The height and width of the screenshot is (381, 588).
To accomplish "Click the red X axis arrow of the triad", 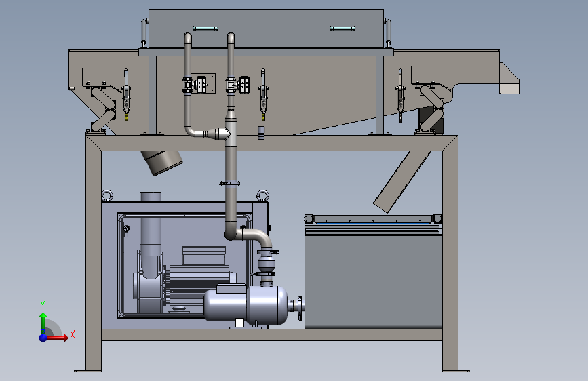I will 57,338.
